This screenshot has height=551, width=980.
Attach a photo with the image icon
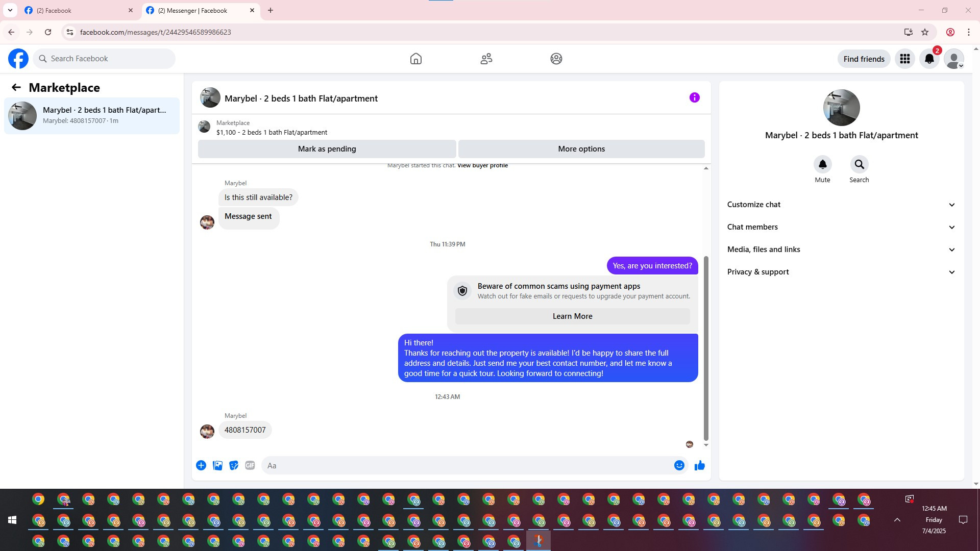point(217,465)
